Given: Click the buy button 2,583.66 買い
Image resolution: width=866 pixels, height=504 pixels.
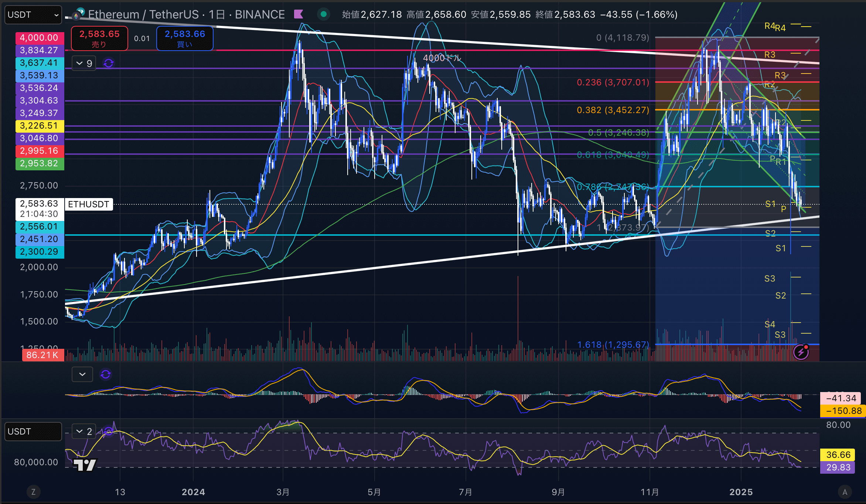Looking at the screenshot, I should tap(185, 38).
